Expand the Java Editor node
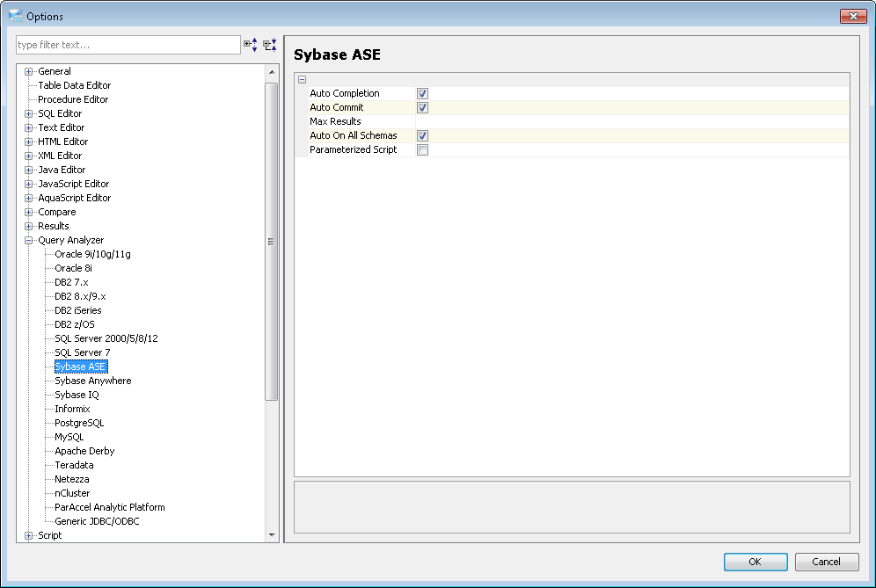 pyautogui.click(x=28, y=170)
